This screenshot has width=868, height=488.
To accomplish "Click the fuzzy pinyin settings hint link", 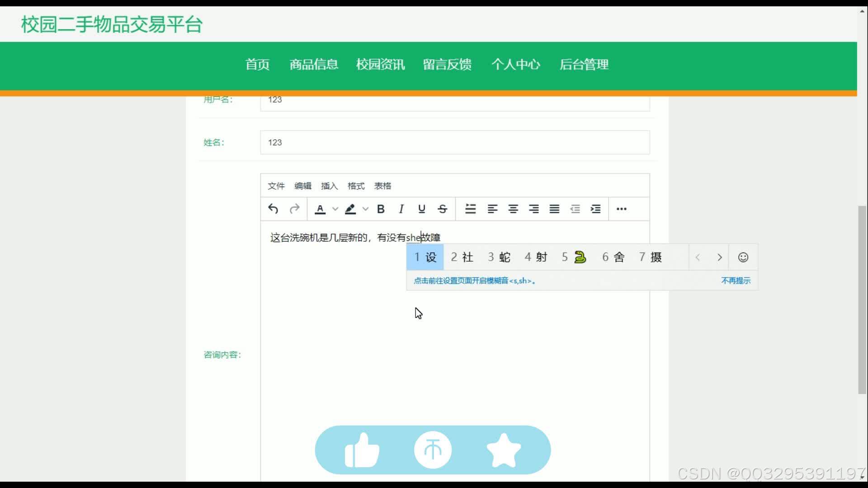I will pyautogui.click(x=475, y=281).
